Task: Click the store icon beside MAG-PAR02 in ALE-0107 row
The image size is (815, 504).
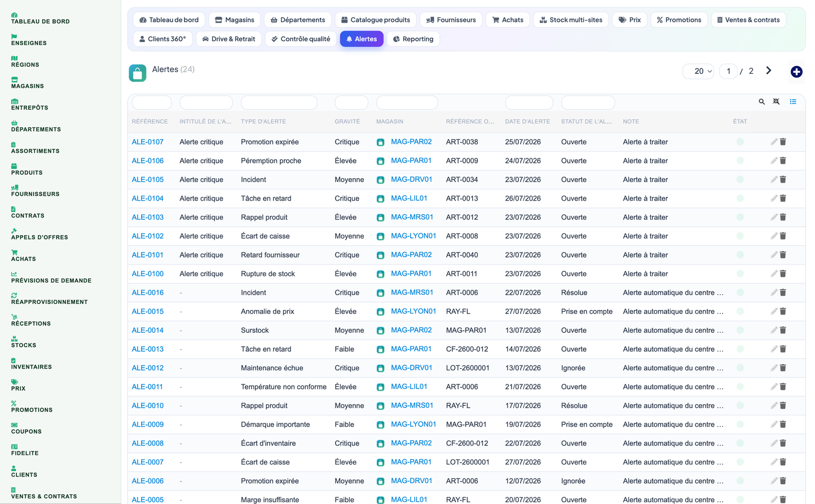Action: tap(381, 143)
